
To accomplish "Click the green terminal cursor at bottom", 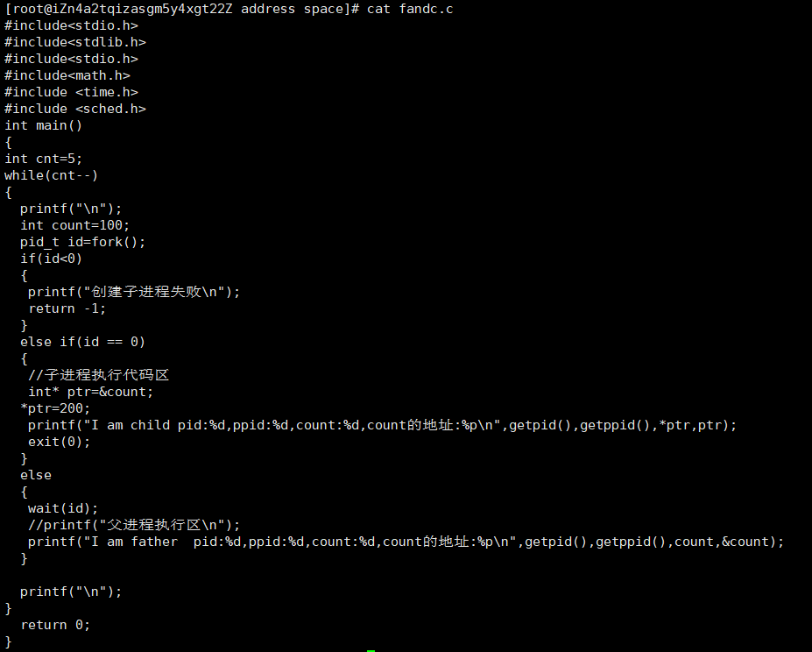I will coord(371,650).
